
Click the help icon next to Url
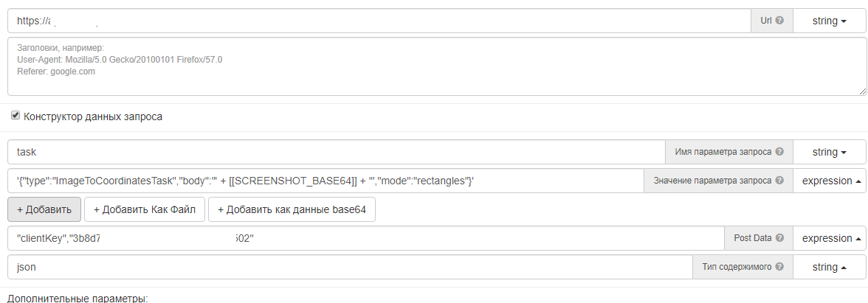[x=779, y=21]
